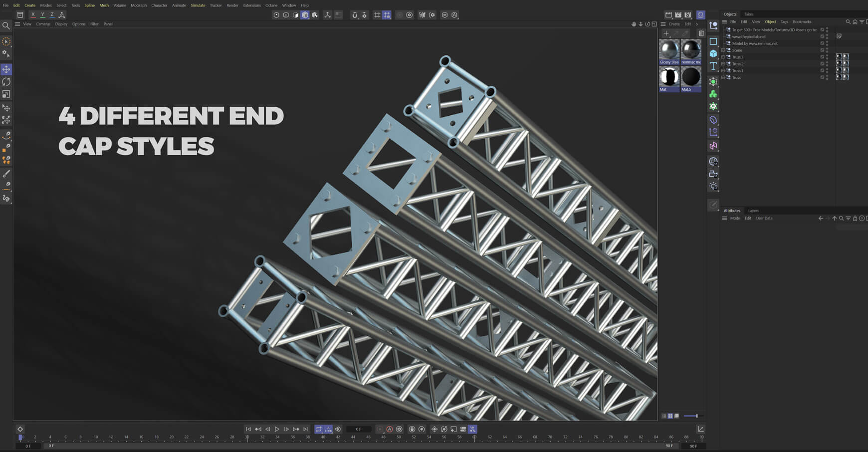The image size is (868, 452).
Task: Switch to the Takes tab
Action: (x=749, y=14)
